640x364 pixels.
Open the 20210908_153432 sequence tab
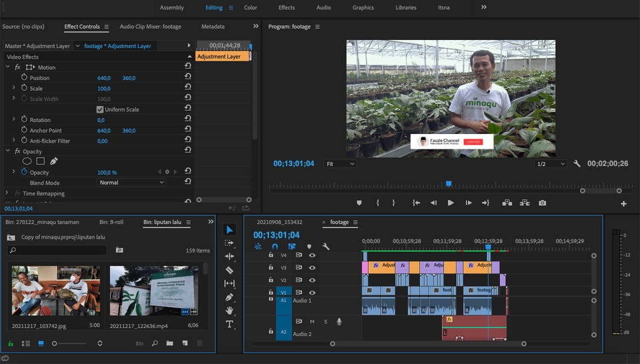click(x=279, y=222)
